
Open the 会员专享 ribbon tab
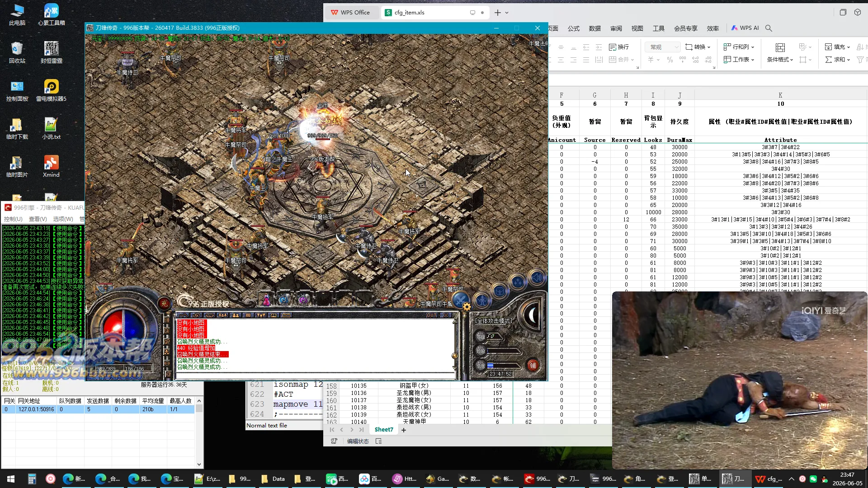686,28
